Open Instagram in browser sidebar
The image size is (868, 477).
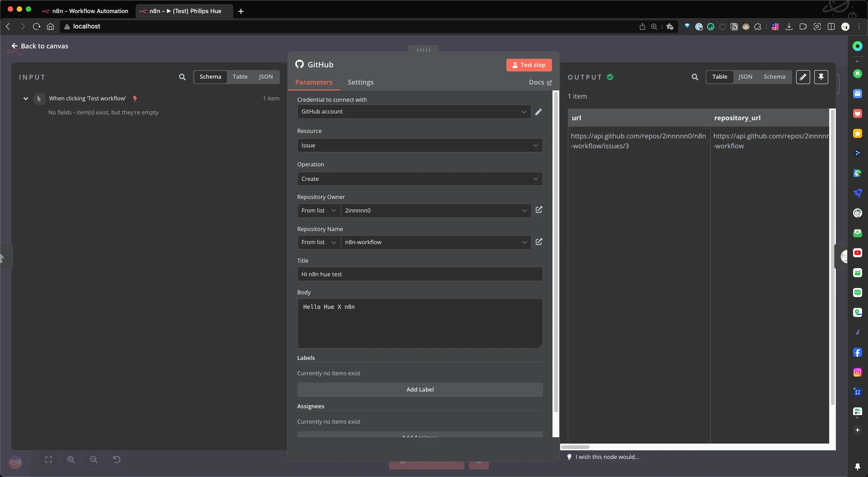[857, 372]
